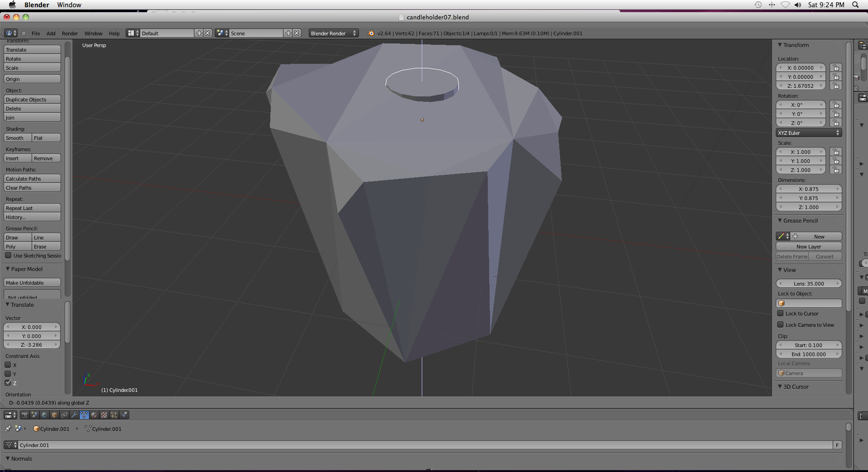
Task: Enable Lock to Cursor checkbox
Action: 780,313
